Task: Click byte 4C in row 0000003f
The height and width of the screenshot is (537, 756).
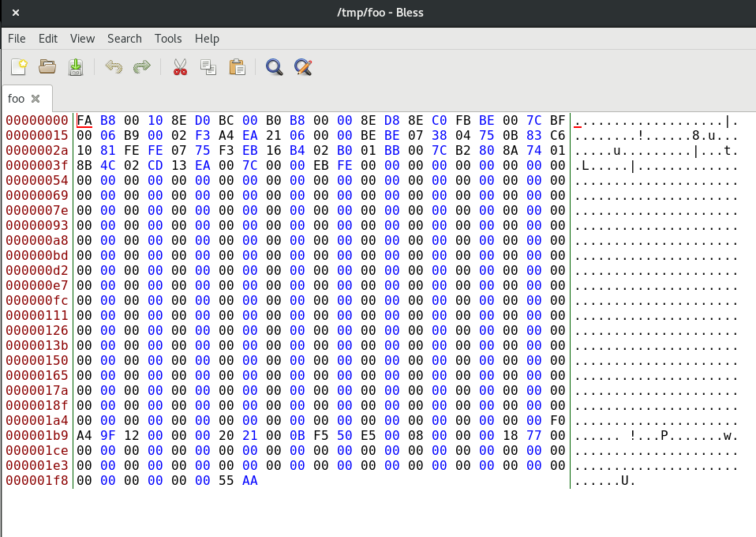Action: tap(108, 165)
